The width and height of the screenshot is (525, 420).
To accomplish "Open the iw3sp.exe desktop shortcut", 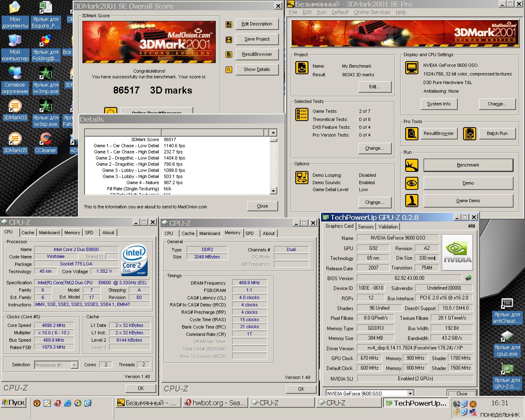I will [x=46, y=113].
